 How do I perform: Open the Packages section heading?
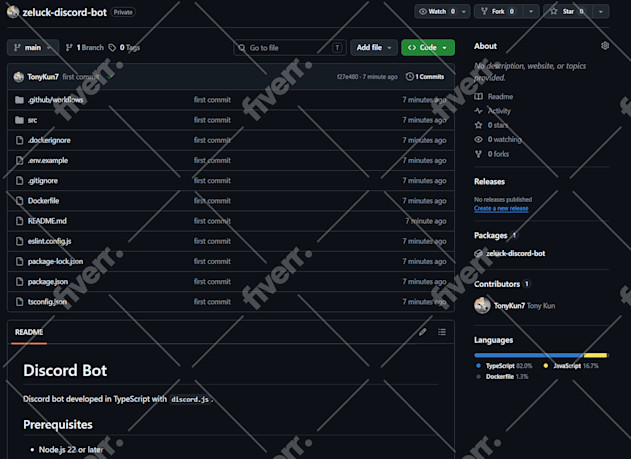pyautogui.click(x=491, y=235)
